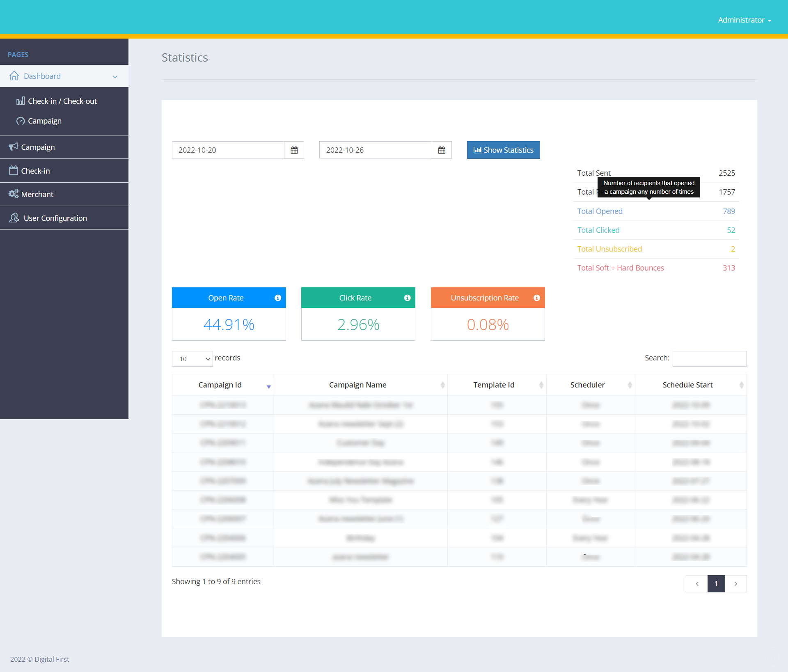Click the Merchant gears icon in sidebar

(x=14, y=194)
